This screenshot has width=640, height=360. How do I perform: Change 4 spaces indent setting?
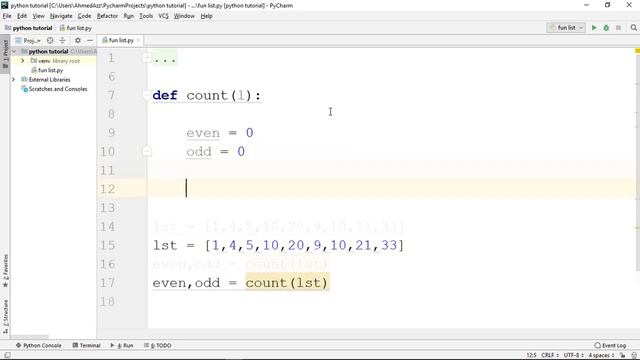click(601, 356)
